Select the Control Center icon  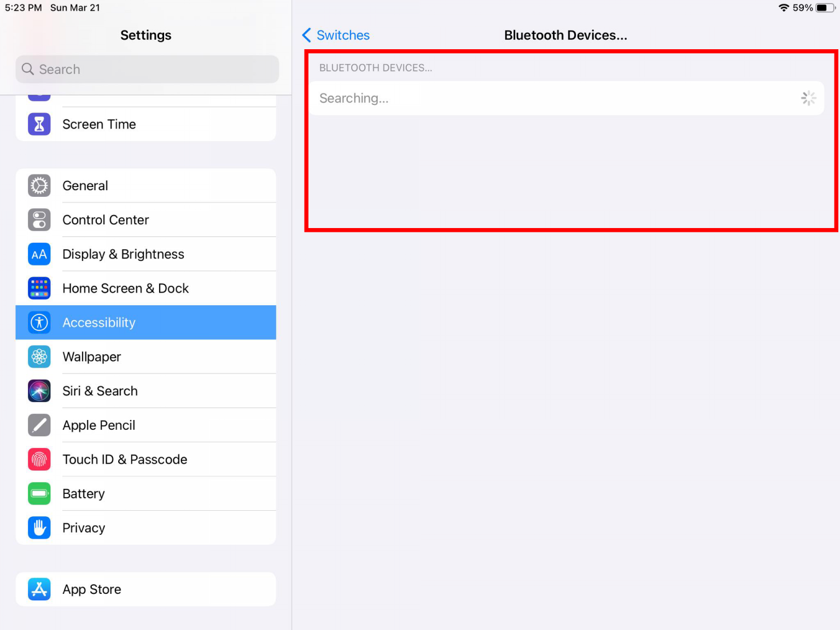click(39, 220)
